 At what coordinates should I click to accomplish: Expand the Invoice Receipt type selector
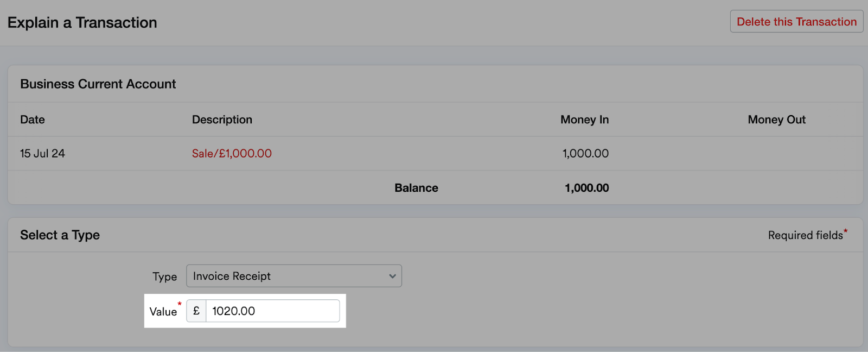pos(293,276)
